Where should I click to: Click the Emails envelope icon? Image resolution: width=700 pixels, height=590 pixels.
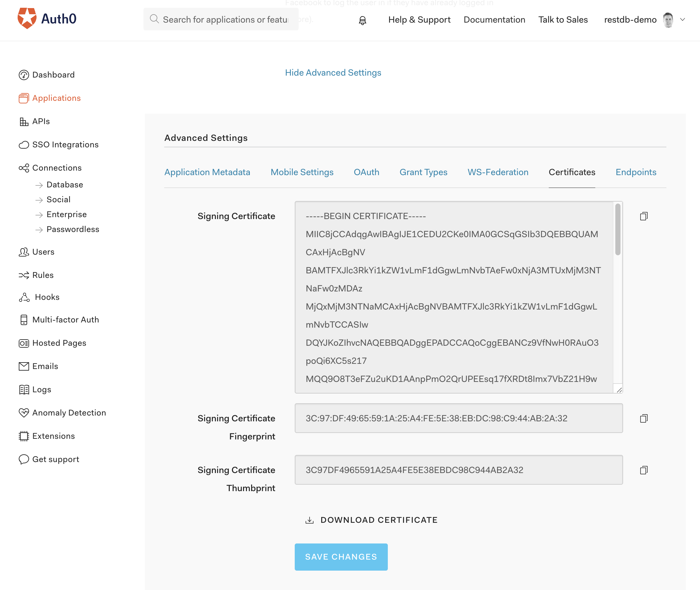click(24, 366)
